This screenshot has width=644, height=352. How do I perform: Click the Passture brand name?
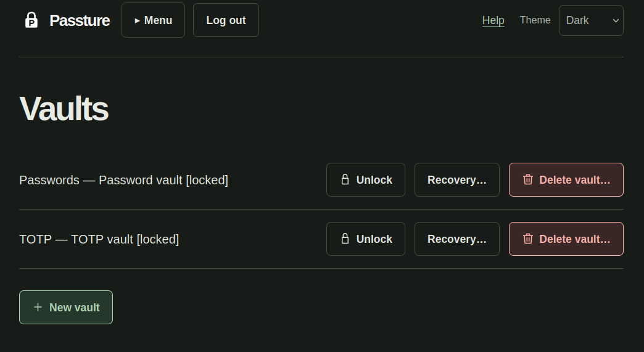point(80,20)
